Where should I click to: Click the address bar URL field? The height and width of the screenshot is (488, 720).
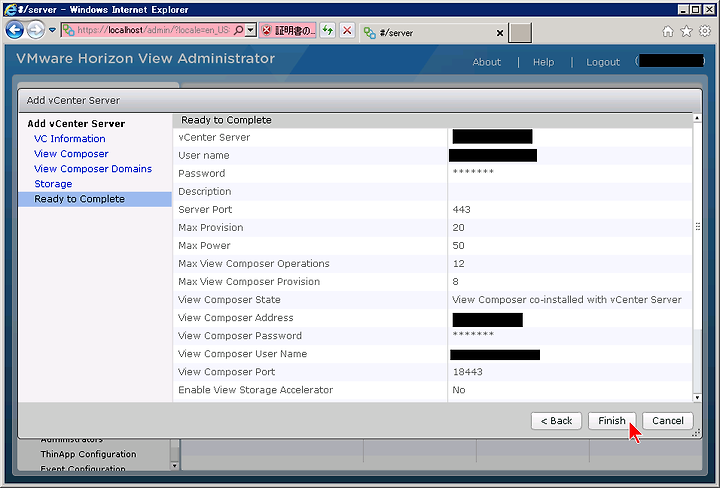click(153, 30)
